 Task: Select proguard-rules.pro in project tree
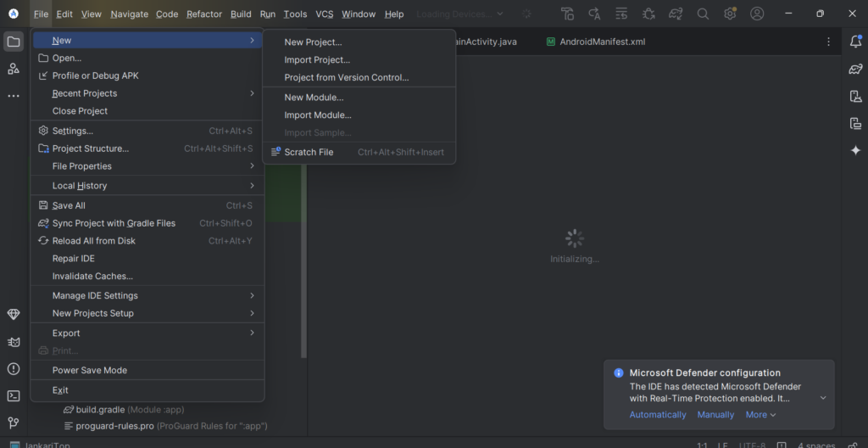(165, 426)
